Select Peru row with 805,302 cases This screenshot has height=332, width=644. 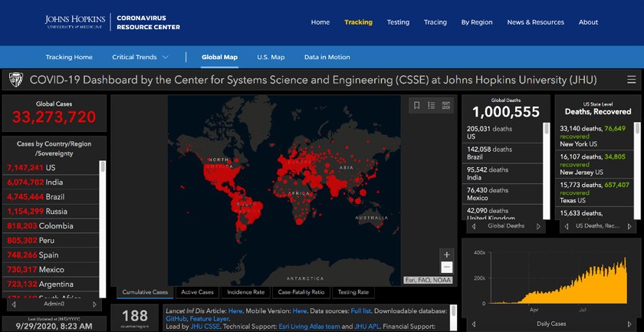tap(51, 240)
